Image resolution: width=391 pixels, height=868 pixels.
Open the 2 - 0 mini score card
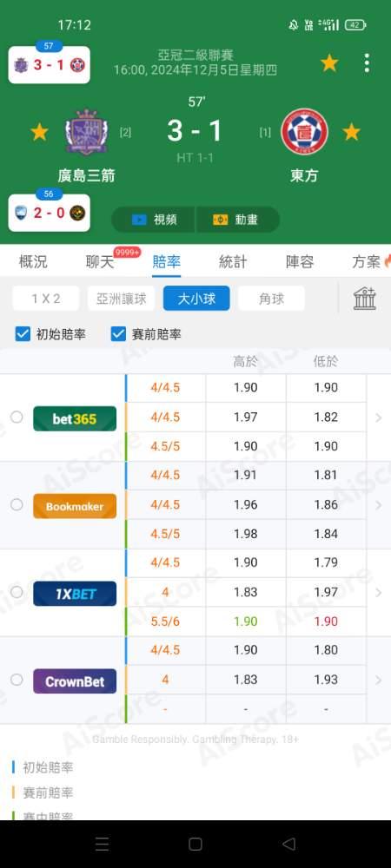(50, 213)
